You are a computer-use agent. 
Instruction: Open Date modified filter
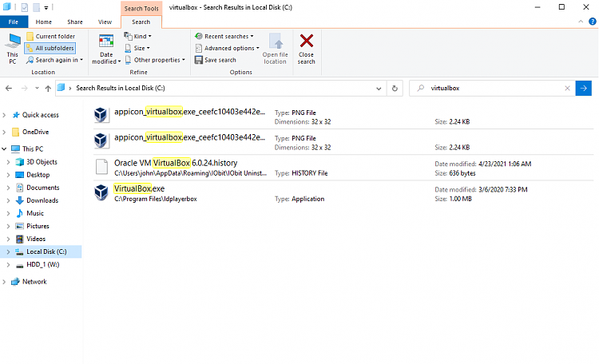click(x=106, y=49)
